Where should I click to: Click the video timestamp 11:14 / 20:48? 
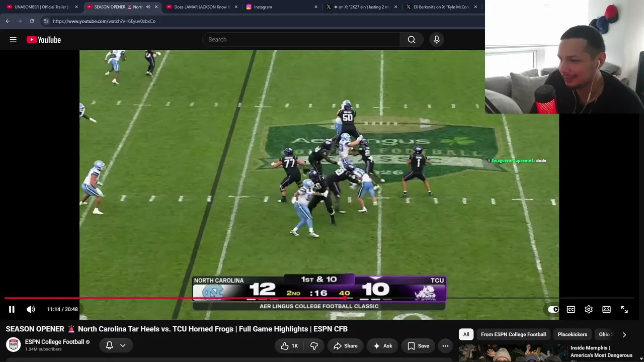click(x=62, y=309)
